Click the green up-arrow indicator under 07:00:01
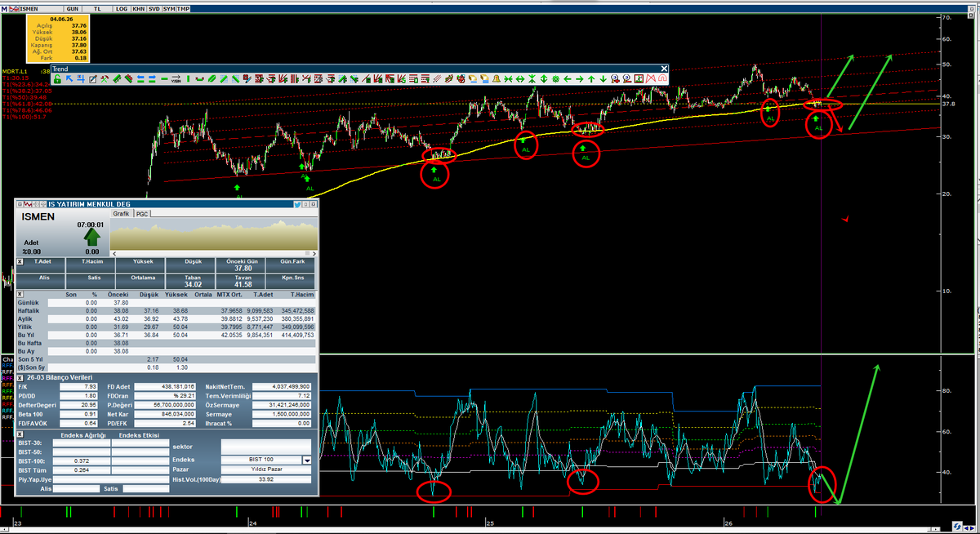This screenshot has width=980, height=534. (92, 237)
